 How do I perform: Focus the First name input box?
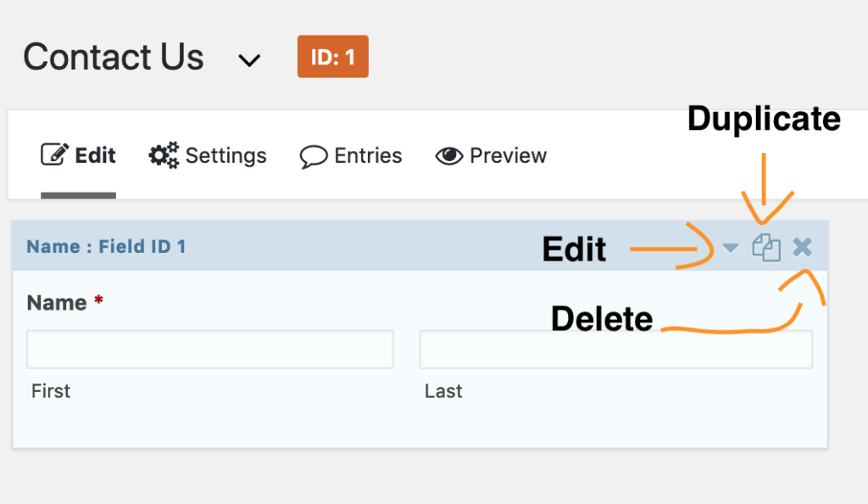tap(210, 350)
